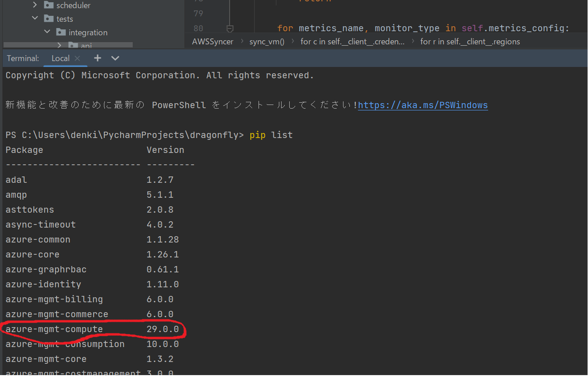588x376 pixels.
Task: Close the Local terminal tab
Action: [x=77, y=58]
